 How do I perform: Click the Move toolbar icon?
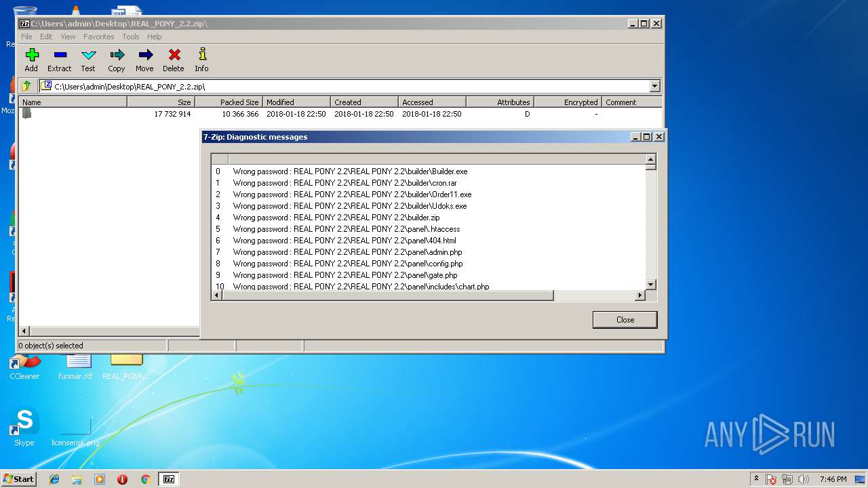pyautogui.click(x=144, y=60)
